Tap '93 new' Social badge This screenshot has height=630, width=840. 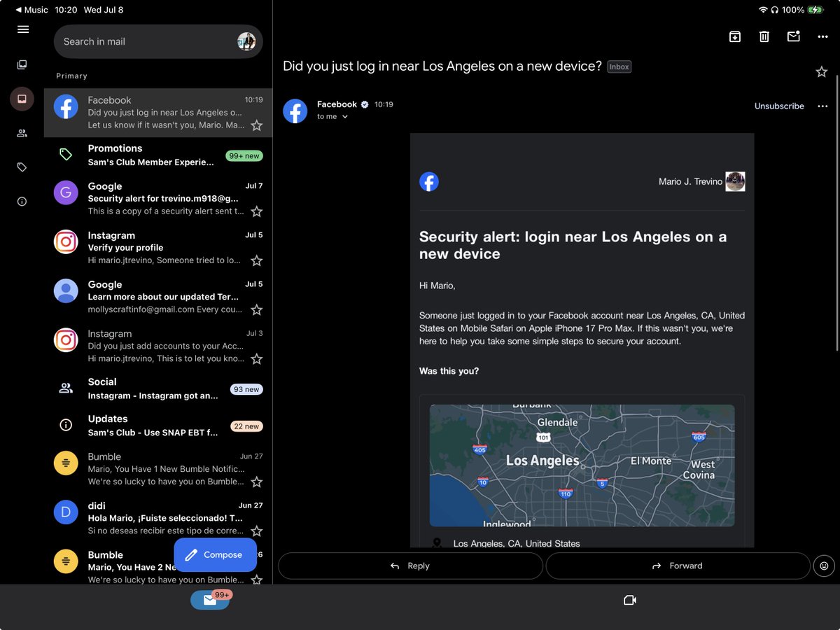point(246,389)
